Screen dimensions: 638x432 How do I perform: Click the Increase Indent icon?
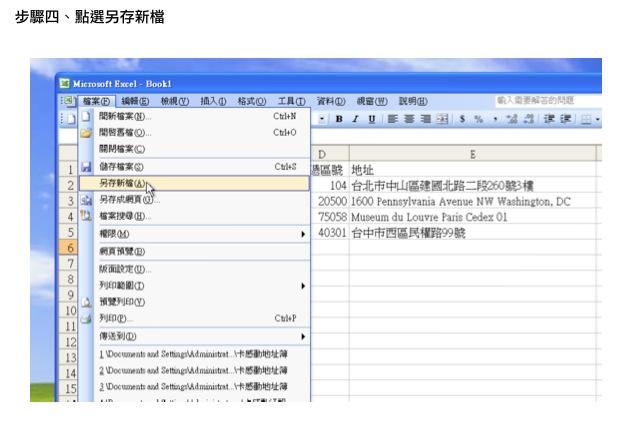tap(566, 119)
